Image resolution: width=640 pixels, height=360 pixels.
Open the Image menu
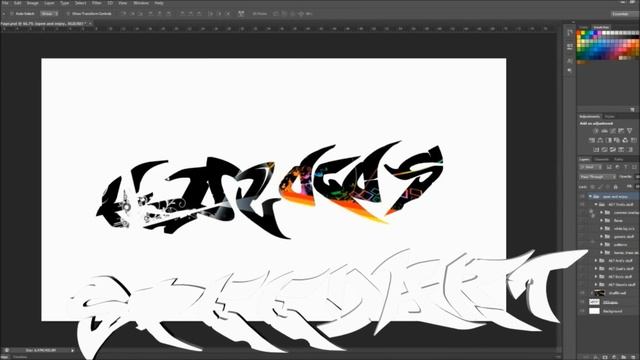[x=32, y=3]
